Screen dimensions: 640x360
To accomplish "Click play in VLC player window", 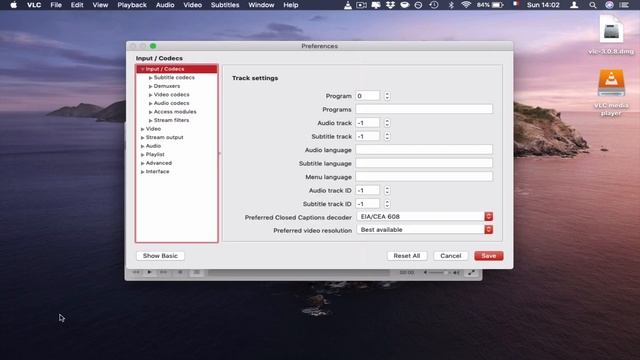I will pyautogui.click(x=149, y=272).
